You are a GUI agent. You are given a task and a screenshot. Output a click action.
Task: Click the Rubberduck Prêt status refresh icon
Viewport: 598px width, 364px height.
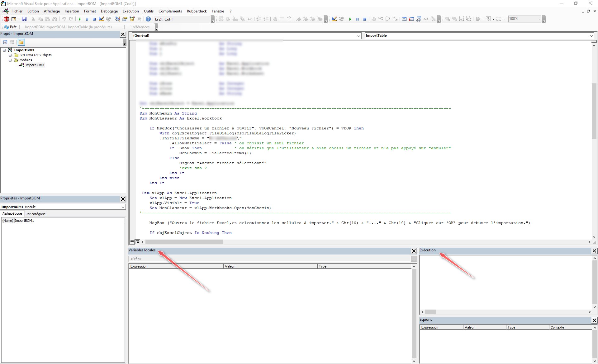(x=7, y=27)
